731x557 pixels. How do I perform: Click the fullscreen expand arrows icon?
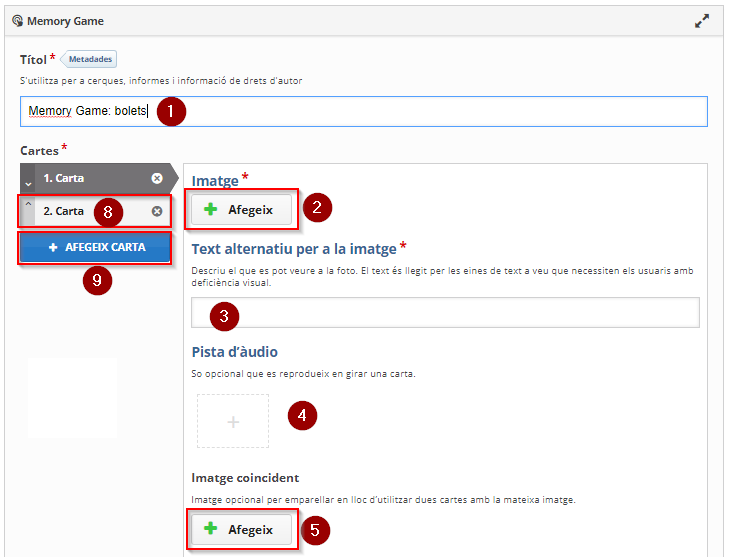pyautogui.click(x=702, y=21)
